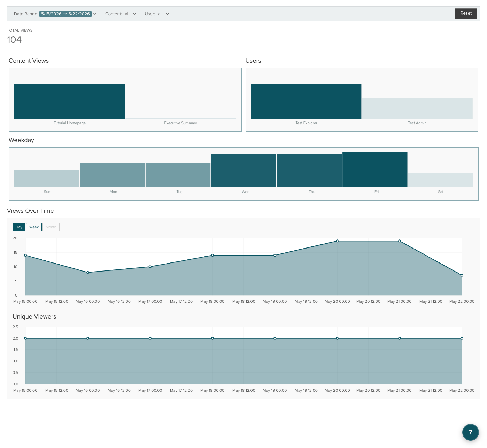Viewport: 487px width, 448px height.
Task: Click the Executive Summary label
Action: (x=180, y=123)
